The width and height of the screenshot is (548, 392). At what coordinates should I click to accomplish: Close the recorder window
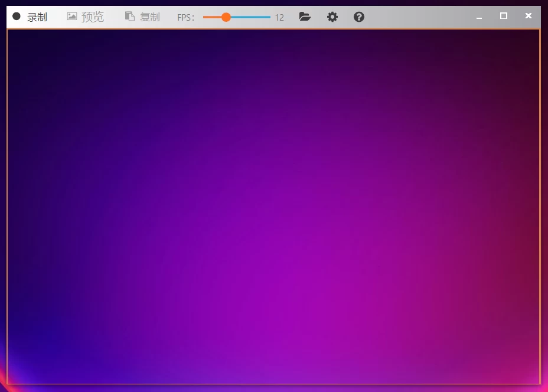point(529,16)
